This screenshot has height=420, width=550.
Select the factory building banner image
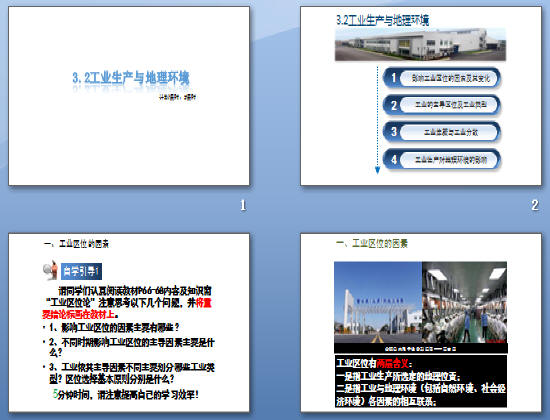(421, 45)
